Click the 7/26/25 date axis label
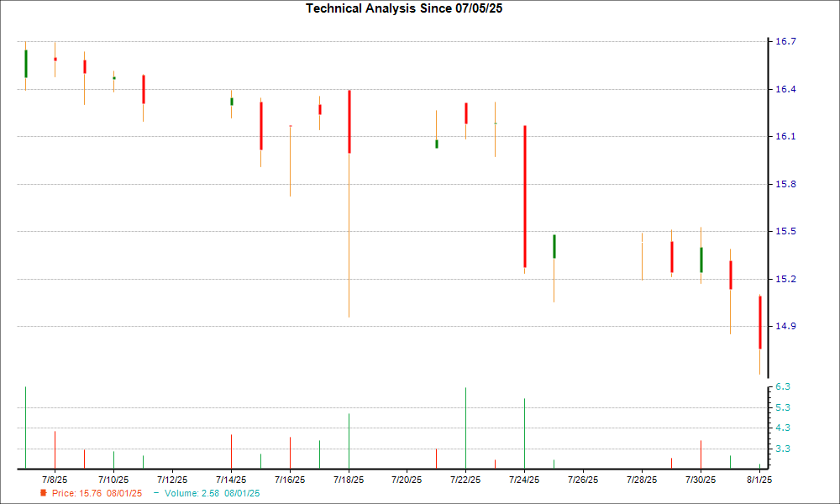This screenshot has width=840, height=504. [x=583, y=480]
